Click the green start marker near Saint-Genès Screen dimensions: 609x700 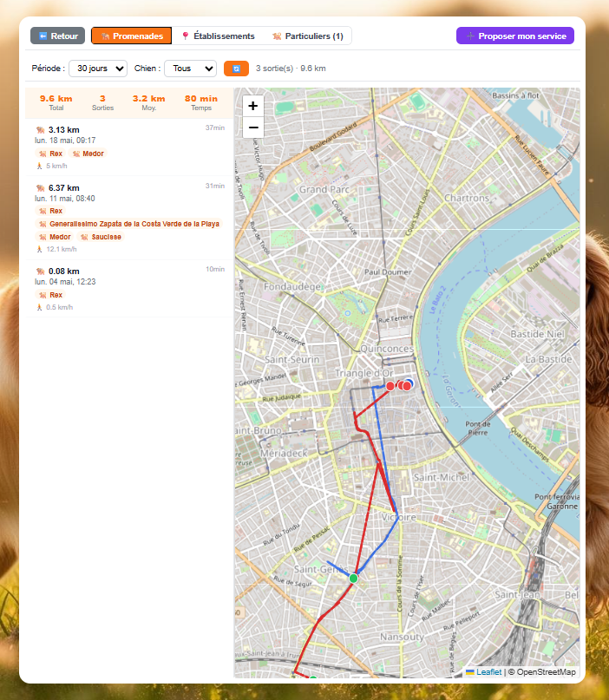[353, 579]
